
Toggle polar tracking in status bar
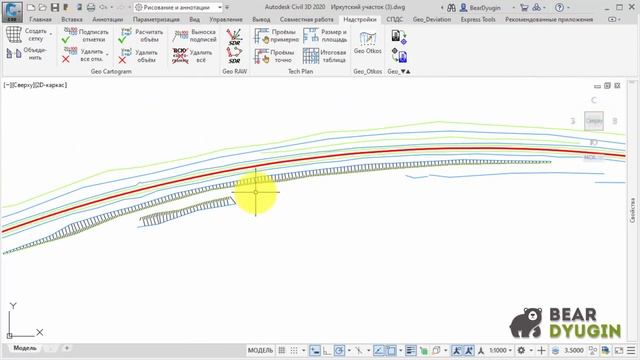pos(339,350)
